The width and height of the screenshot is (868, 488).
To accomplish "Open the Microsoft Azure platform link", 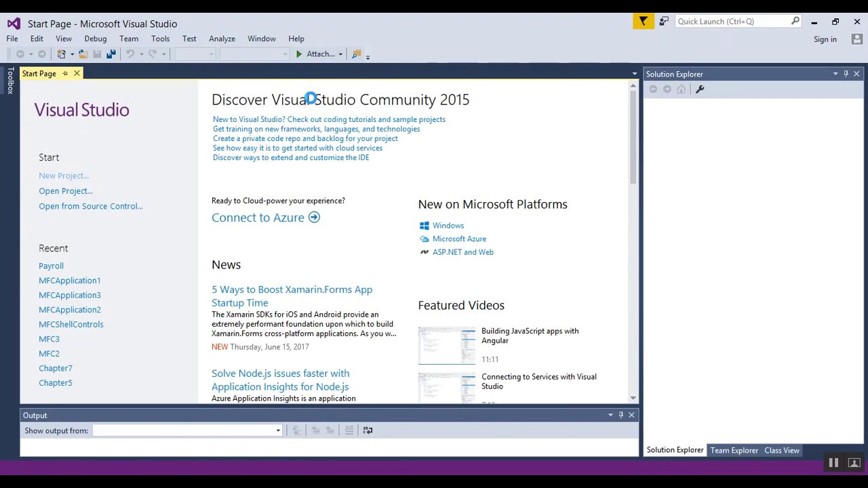I will [459, 239].
